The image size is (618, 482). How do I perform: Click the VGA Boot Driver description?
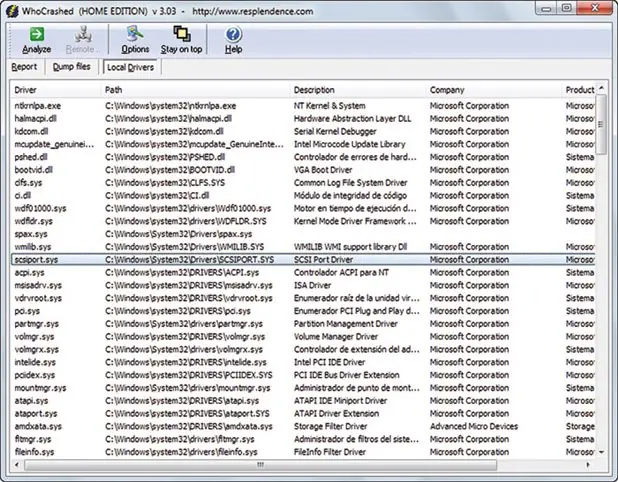pos(323,170)
